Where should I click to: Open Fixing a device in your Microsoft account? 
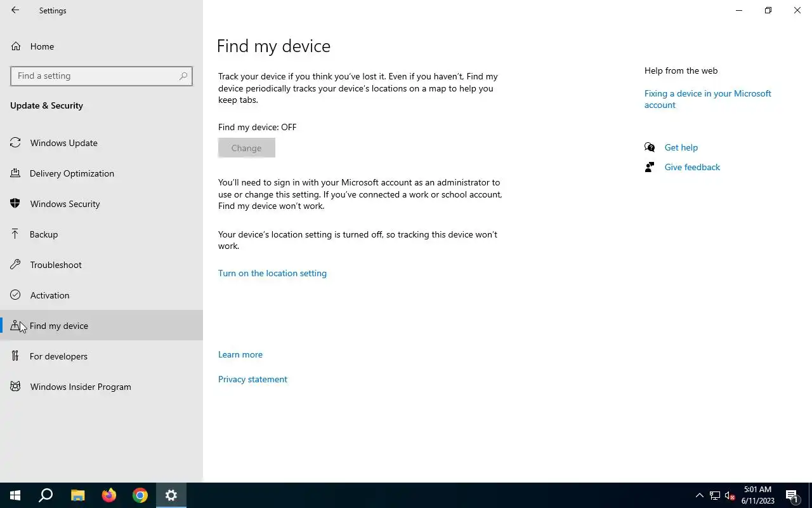pos(708,99)
